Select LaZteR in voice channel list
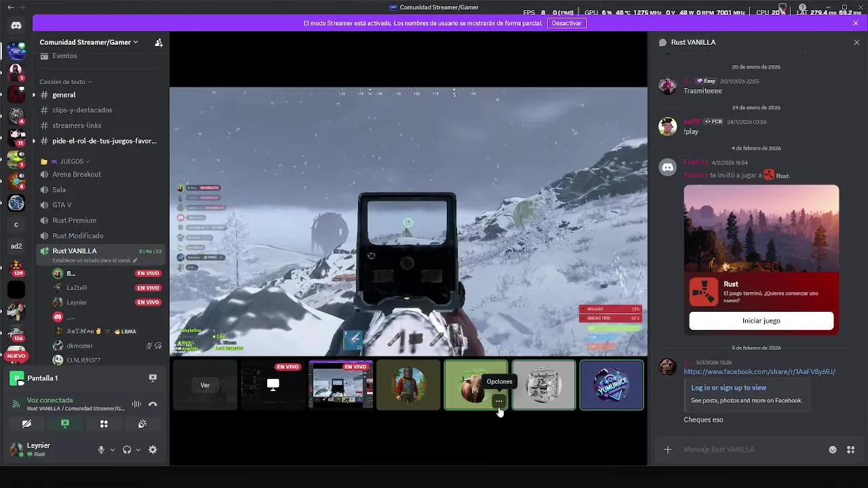This screenshot has height=488, width=868. pyautogui.click(x=107, y=287)
